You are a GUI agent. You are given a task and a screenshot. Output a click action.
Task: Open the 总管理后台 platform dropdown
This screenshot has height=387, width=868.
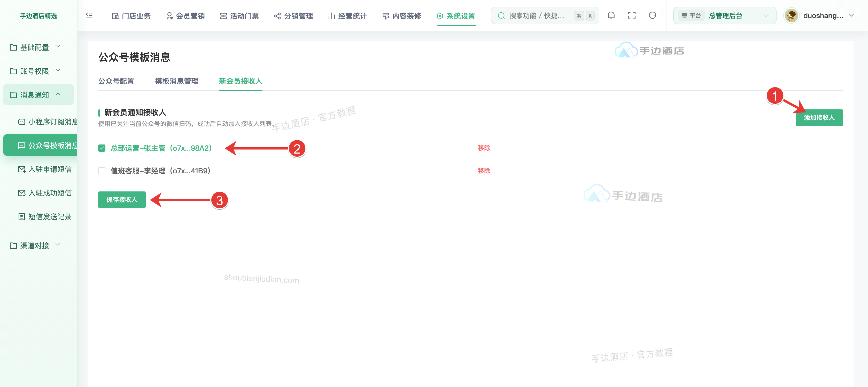tap(724, 15)
